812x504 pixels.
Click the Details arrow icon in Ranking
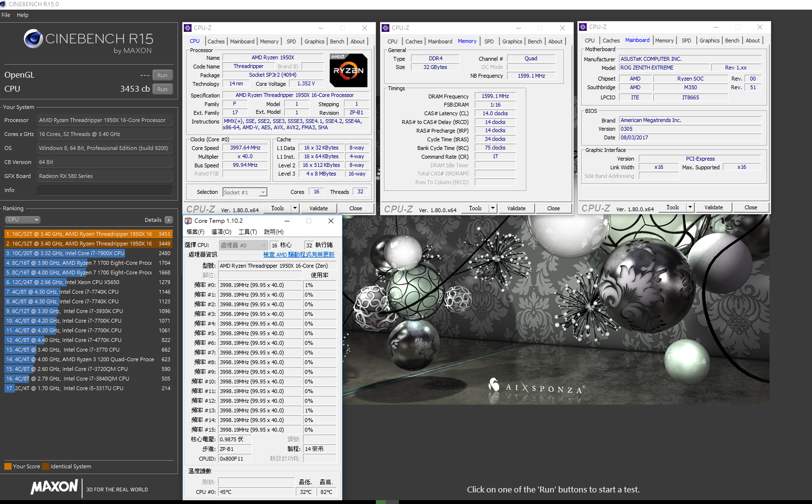(168, 220)
